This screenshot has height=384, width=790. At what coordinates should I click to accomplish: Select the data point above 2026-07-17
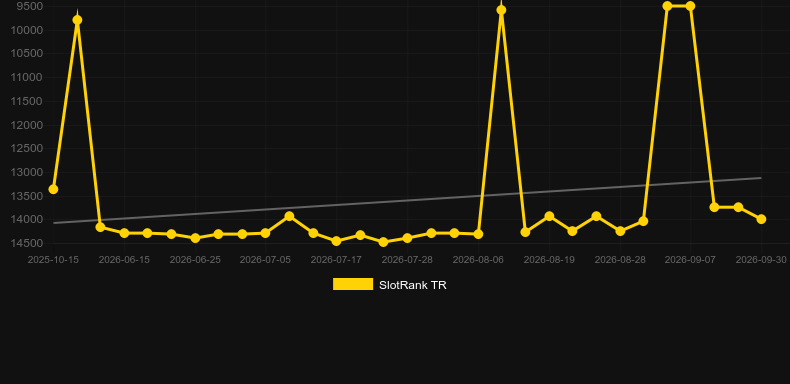[337, 241]
